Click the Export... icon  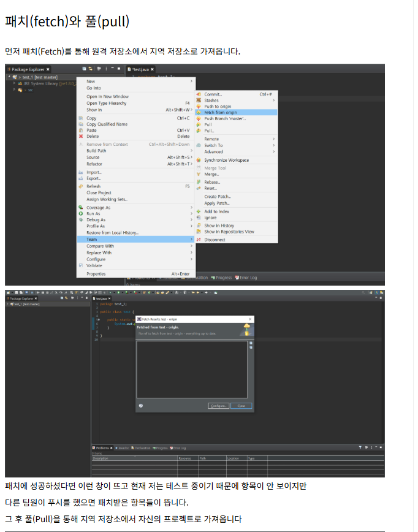coord(81,178)
